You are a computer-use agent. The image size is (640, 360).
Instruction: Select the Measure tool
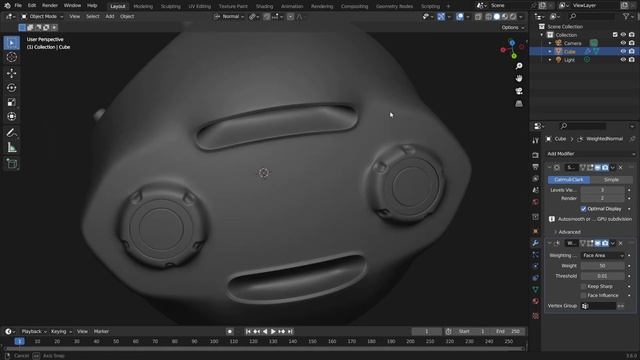(x=11, y=147)
